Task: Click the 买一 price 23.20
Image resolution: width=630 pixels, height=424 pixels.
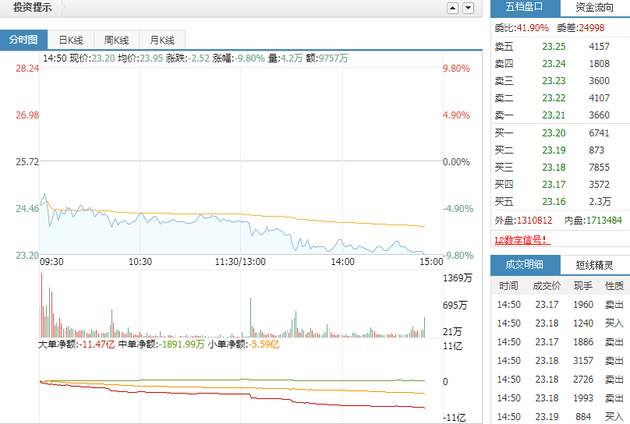Action: pos(554,133)
